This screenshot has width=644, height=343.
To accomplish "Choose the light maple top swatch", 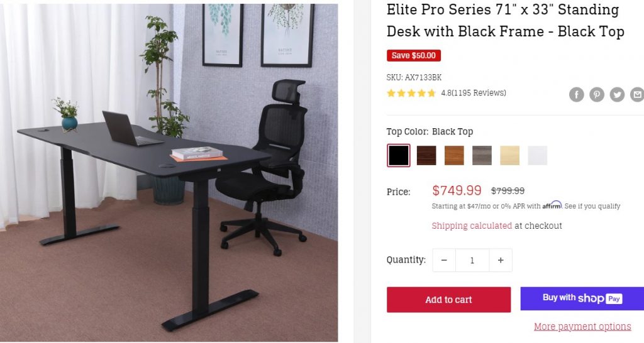I will 509,156.
